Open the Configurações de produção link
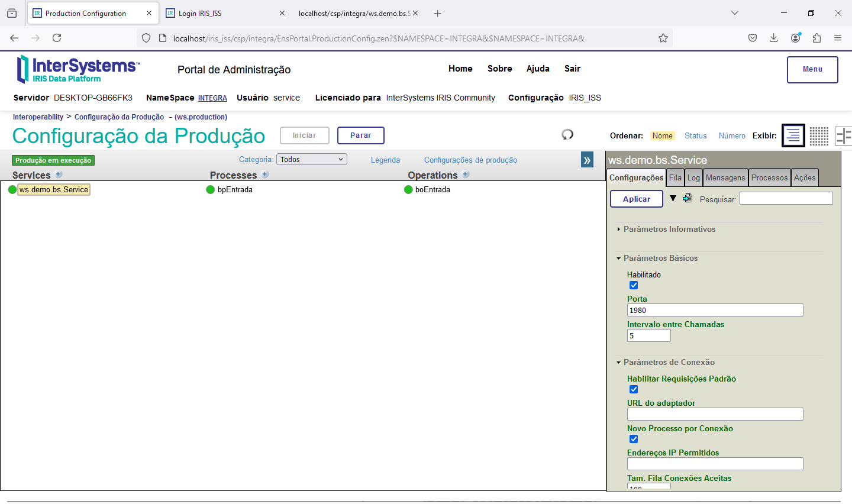 point(470,160)
